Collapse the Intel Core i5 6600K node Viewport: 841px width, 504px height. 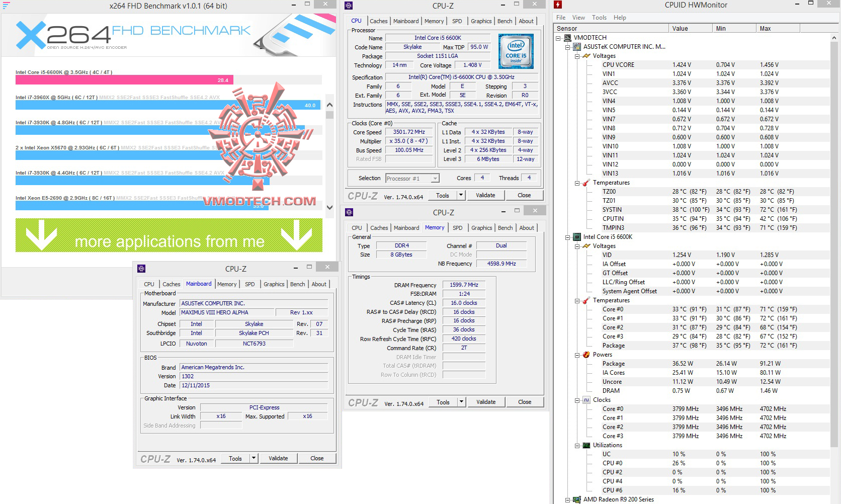point(568,237)
